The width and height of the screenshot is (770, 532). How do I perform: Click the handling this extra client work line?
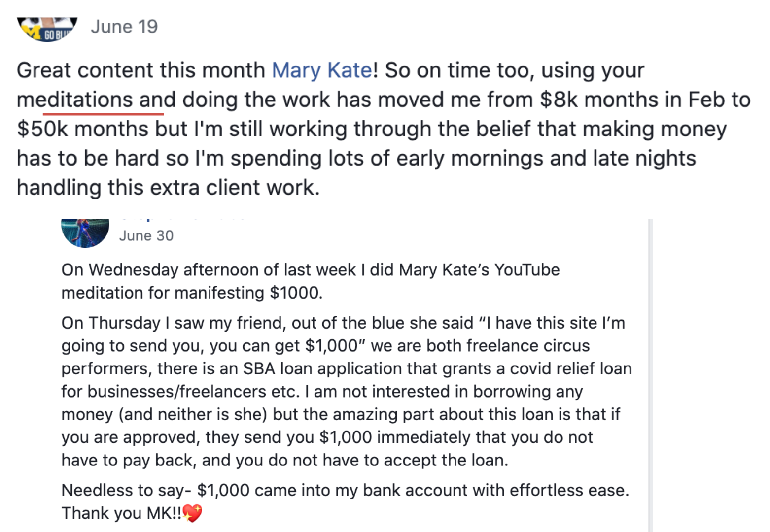click(x=168, y=188)
